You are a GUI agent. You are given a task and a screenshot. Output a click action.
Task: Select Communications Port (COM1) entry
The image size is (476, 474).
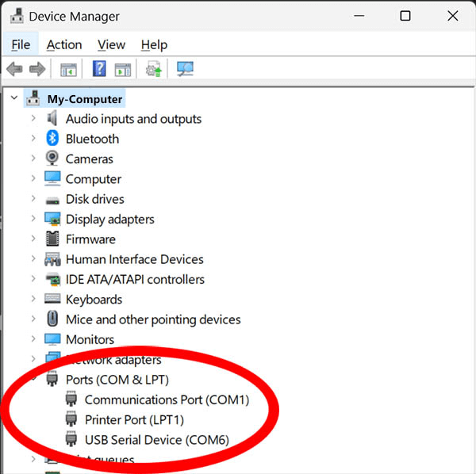coord(167,399)
